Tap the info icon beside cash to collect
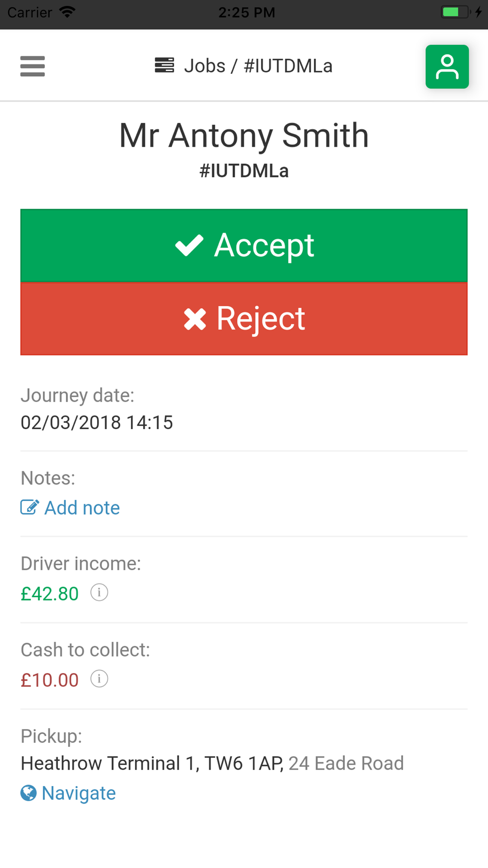Image resolution: width=488 pixels, height=868 pixels. [99, 679]
